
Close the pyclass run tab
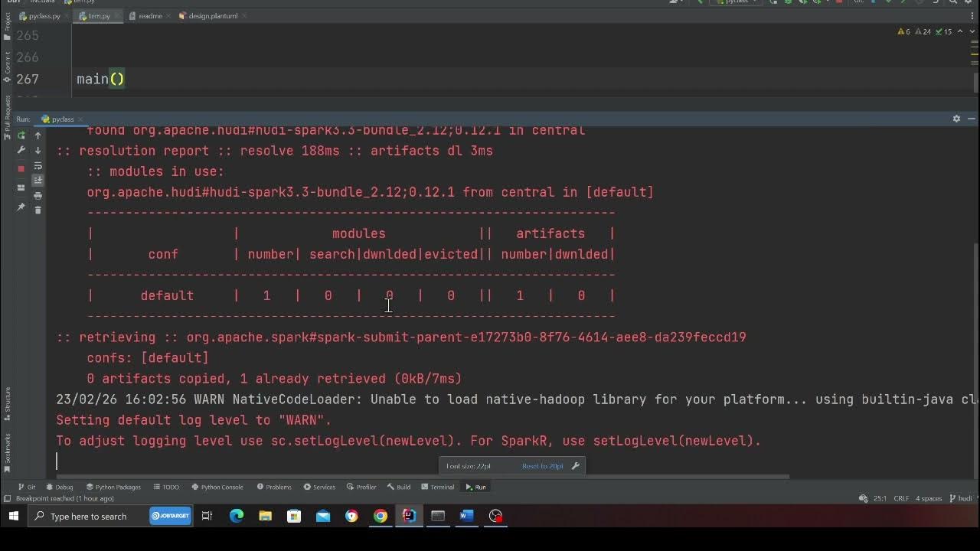80,119
